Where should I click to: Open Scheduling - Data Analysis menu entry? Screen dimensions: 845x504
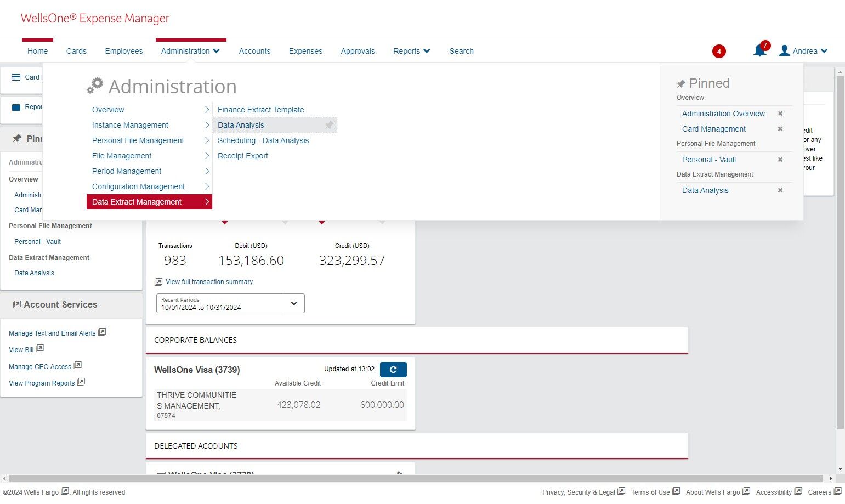tap(263, 140)
